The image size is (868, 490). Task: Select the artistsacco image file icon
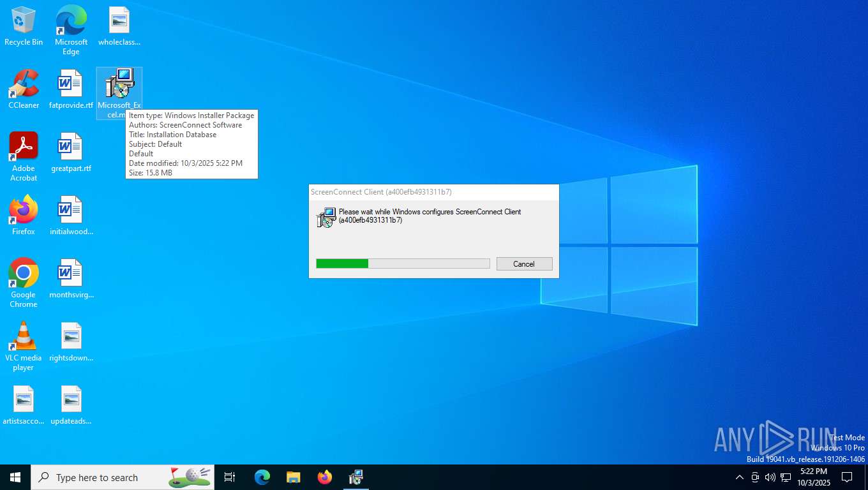[24, 405]
